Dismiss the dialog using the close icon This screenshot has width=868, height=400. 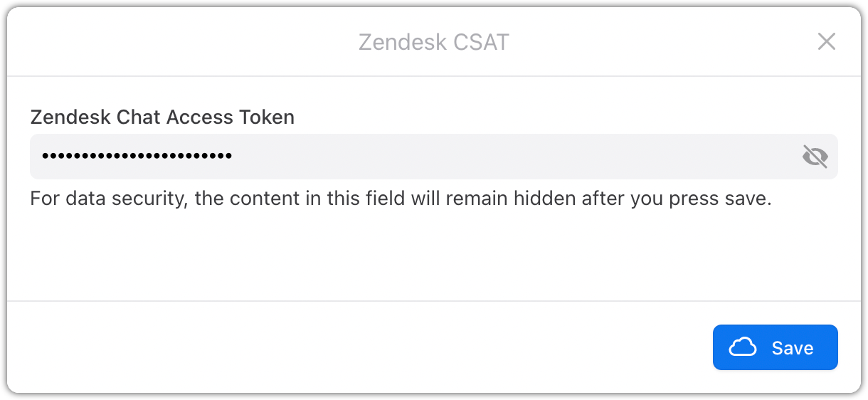[x=826, y=42]
